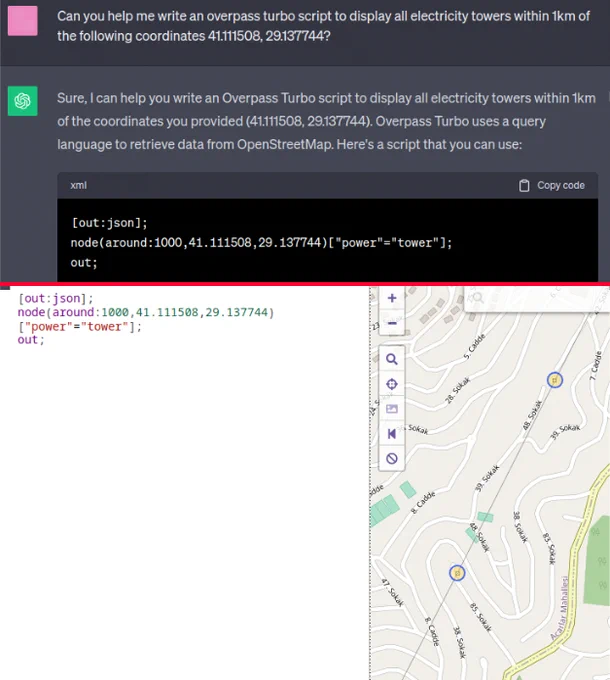
Task: Click node(around:1000,41.111508,29.137744) in editor
Action: coord(146,312)
